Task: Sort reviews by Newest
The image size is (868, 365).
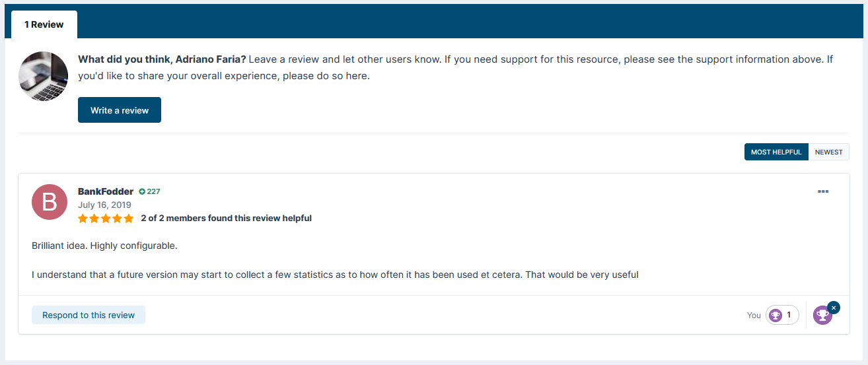Action: click(829, 152)
